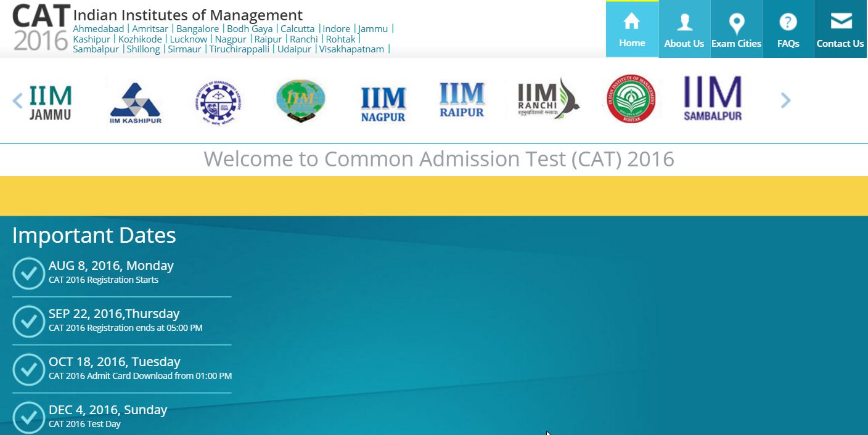Click the Tiruchirappalli institute link

tap(239, 49)
